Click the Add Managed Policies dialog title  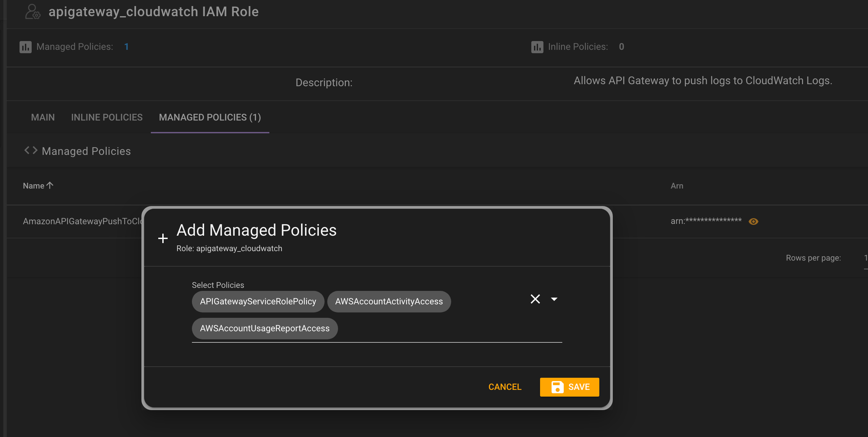pos(256,230)
